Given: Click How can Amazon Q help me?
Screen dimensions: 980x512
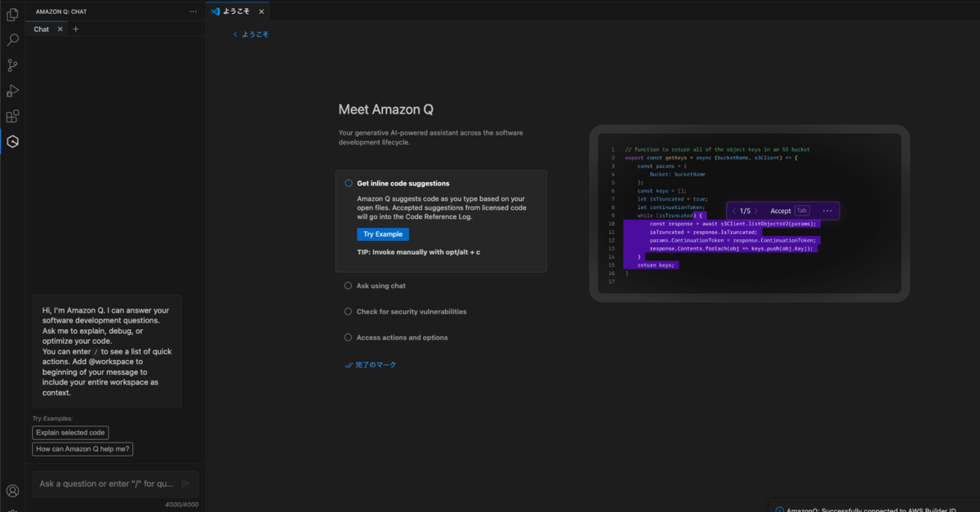Looking at the screenshot, I should tap(82, 449).
